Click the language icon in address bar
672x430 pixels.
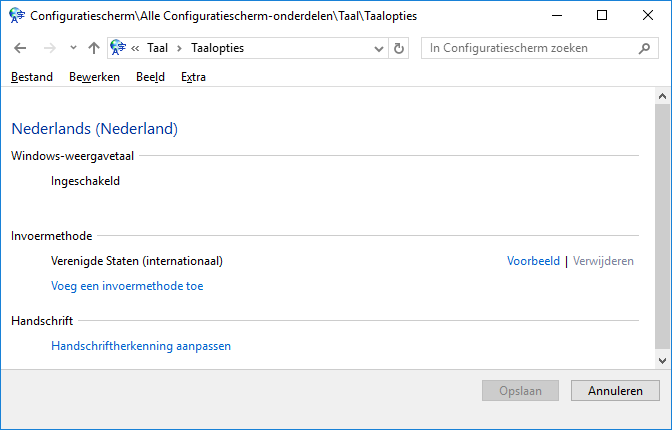point(118,48)
